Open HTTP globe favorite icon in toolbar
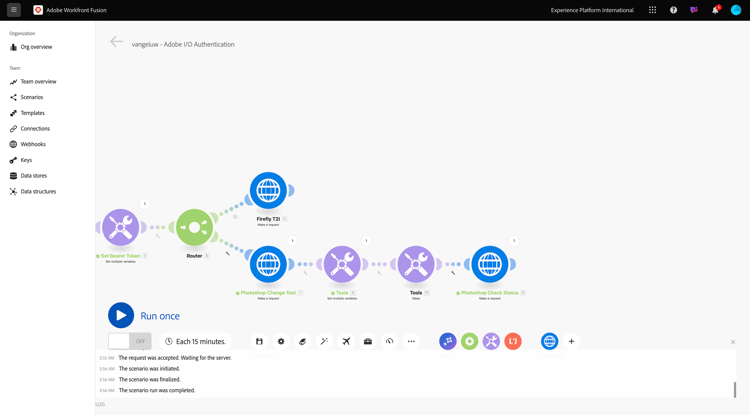This screenshot has width=750, height=415. tap(550, 341)
